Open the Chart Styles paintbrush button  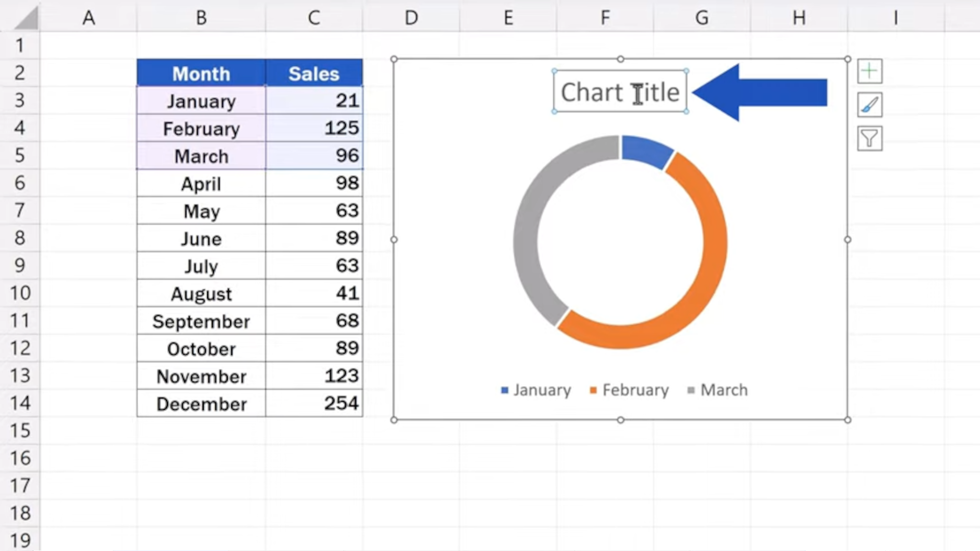[x=869, y=105]
